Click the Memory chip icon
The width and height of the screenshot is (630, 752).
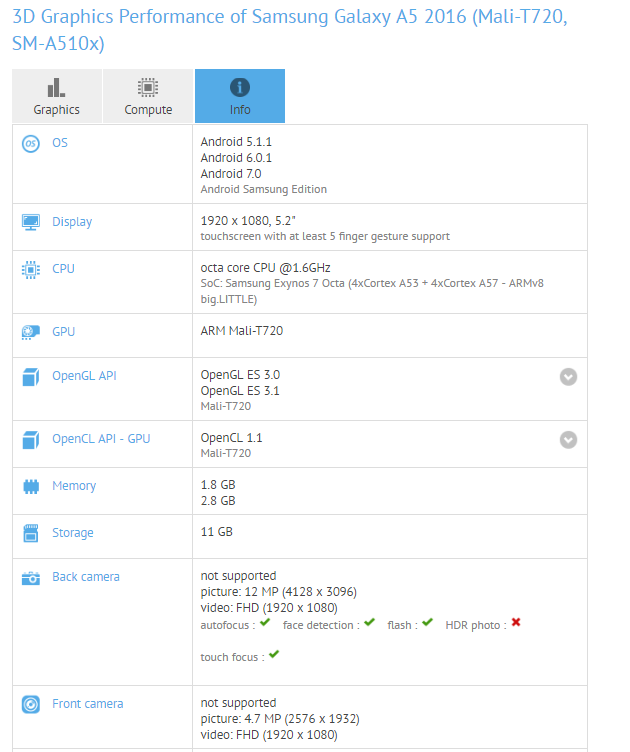[x=31, y=486]
